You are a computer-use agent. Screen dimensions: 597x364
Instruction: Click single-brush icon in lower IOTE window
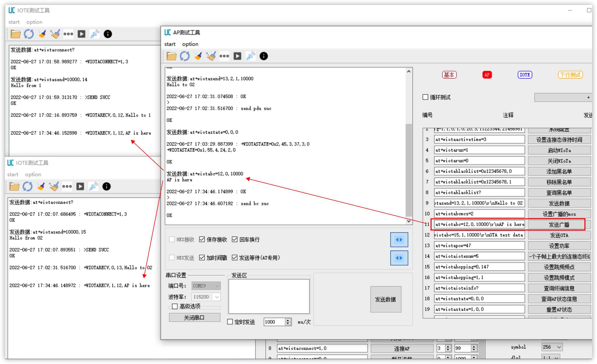coord(41,186)
